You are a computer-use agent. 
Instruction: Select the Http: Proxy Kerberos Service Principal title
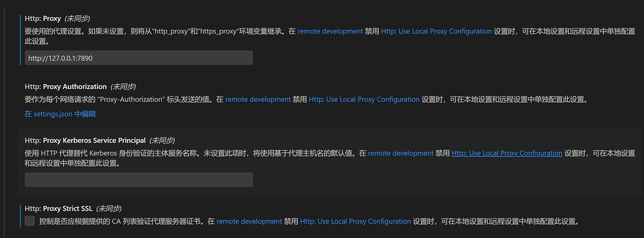pos(85,141)
